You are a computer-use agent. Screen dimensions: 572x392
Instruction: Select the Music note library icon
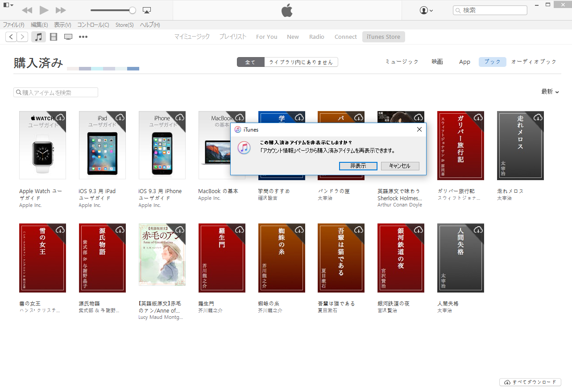[39, 37]
